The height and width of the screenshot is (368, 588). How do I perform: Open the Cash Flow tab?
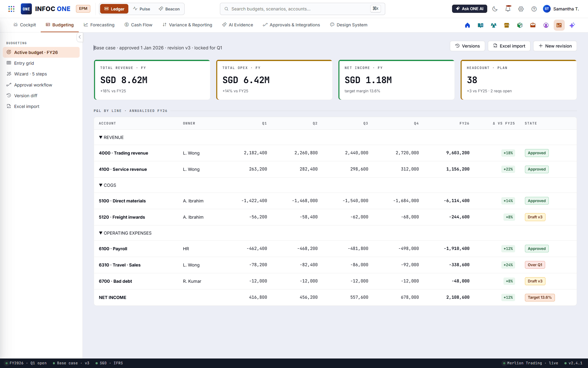(x=138, y=25)
